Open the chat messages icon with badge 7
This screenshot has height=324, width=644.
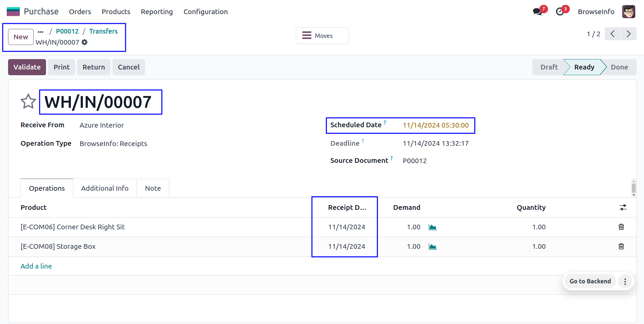point(537,12)
